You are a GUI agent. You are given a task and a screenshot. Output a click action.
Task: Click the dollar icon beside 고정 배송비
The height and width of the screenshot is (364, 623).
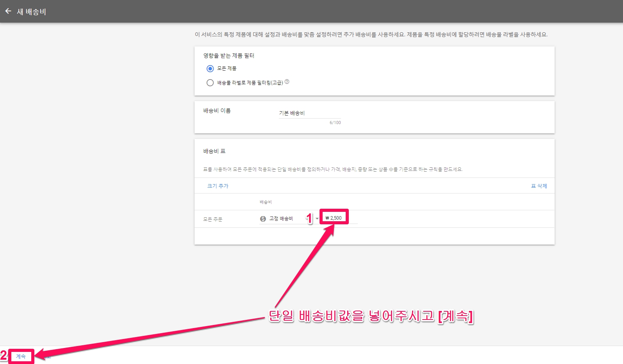click(x=263, y=219)
